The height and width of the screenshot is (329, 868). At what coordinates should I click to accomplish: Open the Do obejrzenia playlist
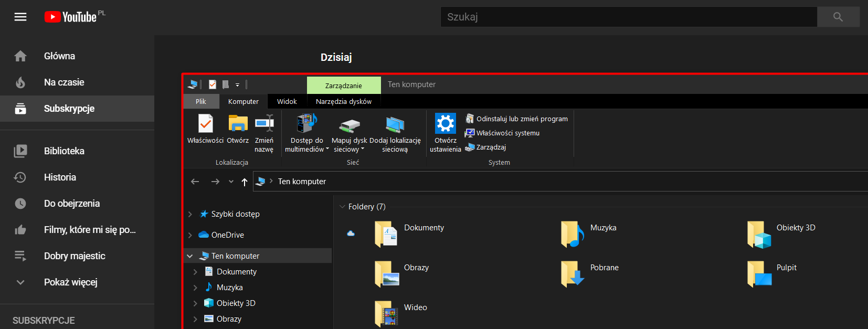pos(77,204)
